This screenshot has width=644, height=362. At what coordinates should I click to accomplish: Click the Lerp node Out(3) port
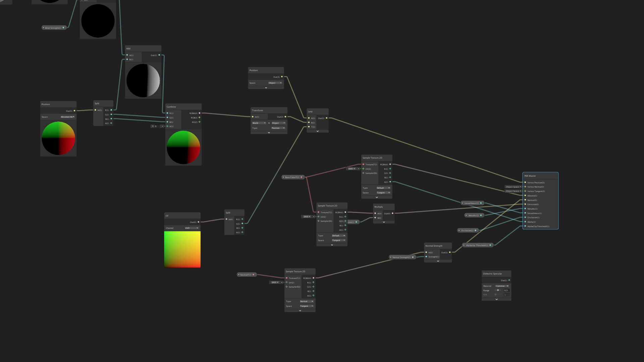coord(326,118)
